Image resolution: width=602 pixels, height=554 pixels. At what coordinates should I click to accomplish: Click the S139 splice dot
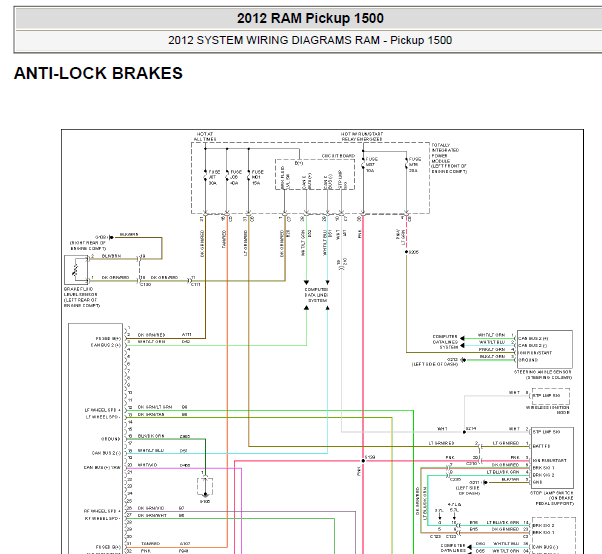pyautogui.click(x=363, y=461)
